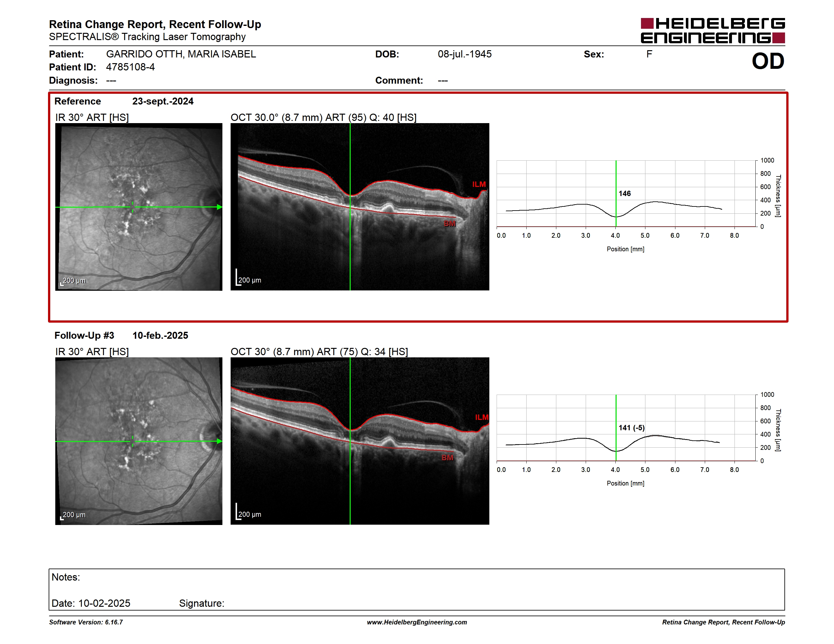Click the Follow-Up IR 30° ART [HS] label
Viewport: 834px width, 644px height.
point(92,352)
